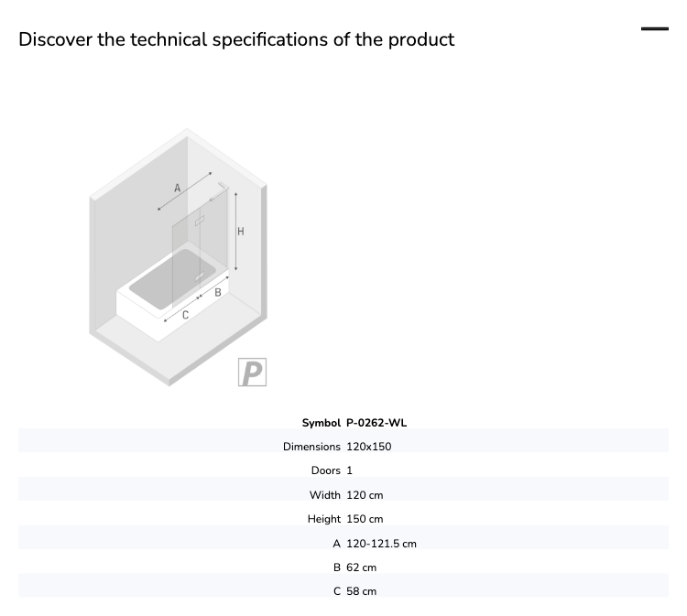Image resolution: width=687 pixels, height=616 pixels.
Task: Click dimension label C in the diagram
Action: [x=185, y=315]
